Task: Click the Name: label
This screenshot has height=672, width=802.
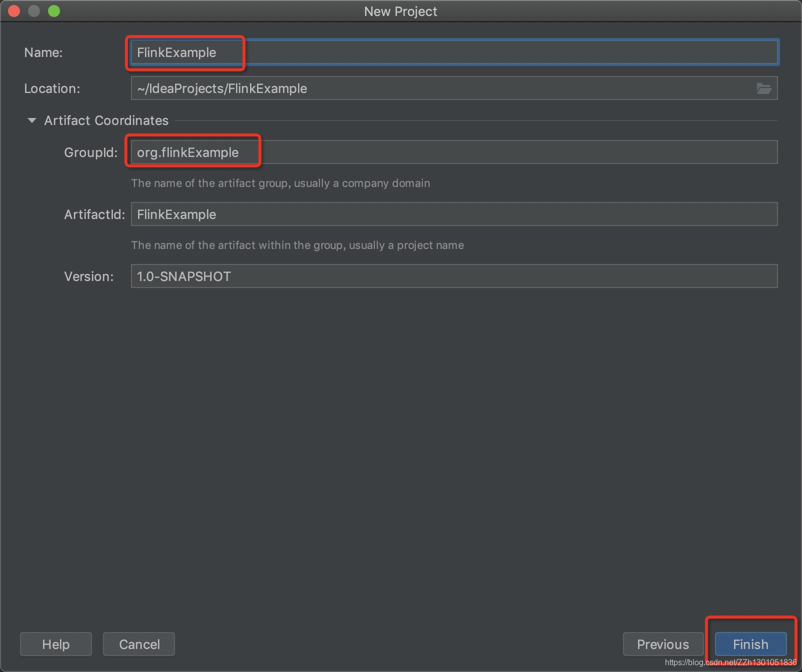Action: click(43, 52)
